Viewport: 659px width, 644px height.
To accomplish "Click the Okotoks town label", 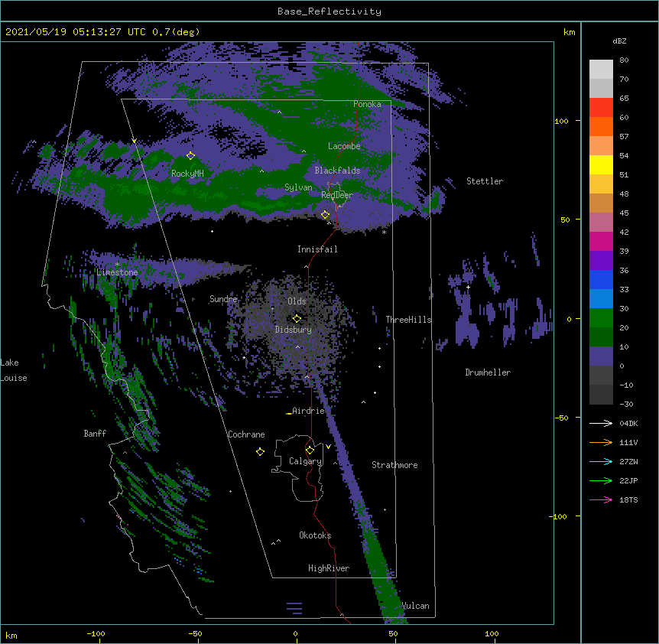I will point(315,535).
